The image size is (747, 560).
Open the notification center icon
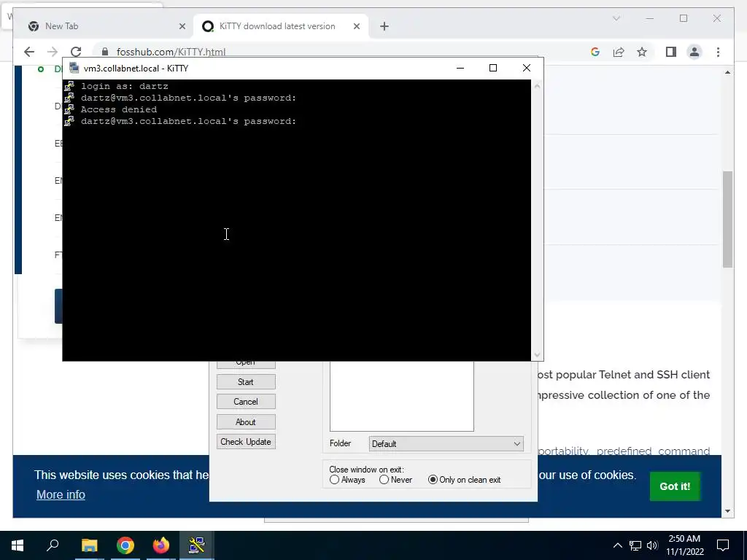(x=723, y=545)
